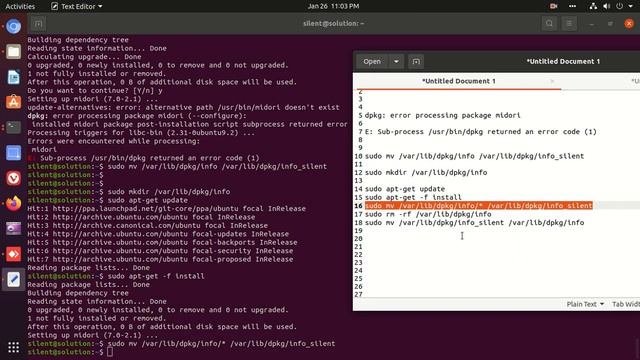Screen dimensions: 640x360
Task: Click the screen recording indicator in top bar
Action: [553, 6]
